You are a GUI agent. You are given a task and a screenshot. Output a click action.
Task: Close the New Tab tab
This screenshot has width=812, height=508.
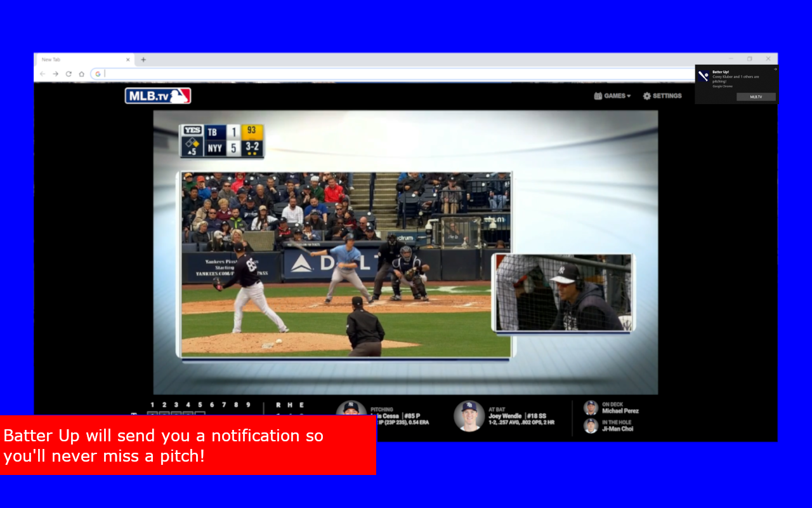pyautogui.click(x=128, y=60)
